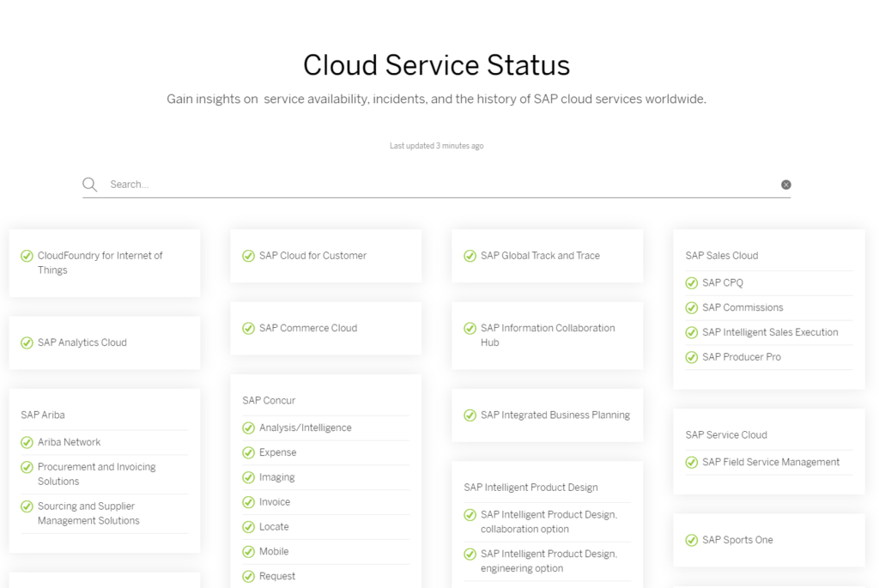This screenshot has width=879, height=588.
Task: Select the Invoice entry under SAP Concur
Action: [275, 501]
